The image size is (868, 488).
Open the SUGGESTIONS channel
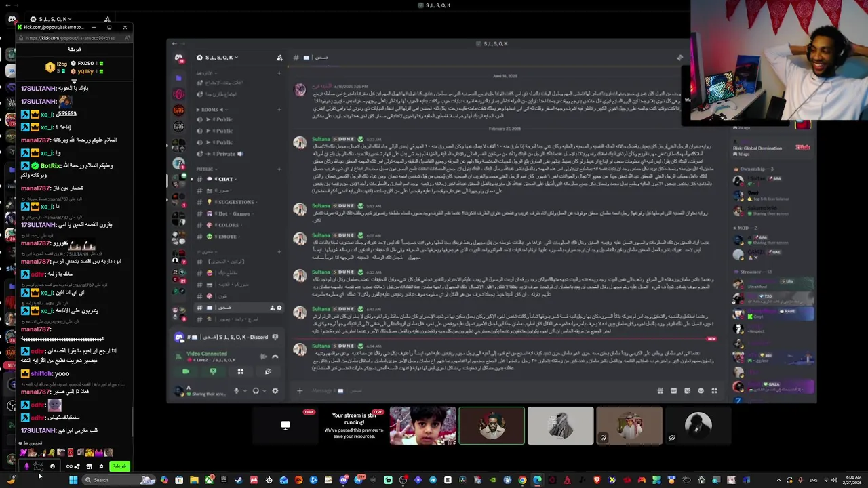[235, 202]
